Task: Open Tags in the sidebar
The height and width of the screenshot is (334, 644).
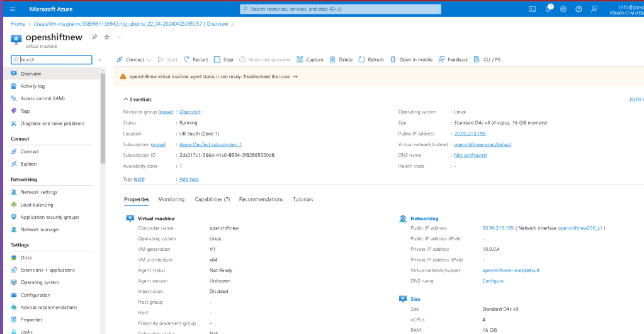Action: pyautogui.click(x=25, y=111)
